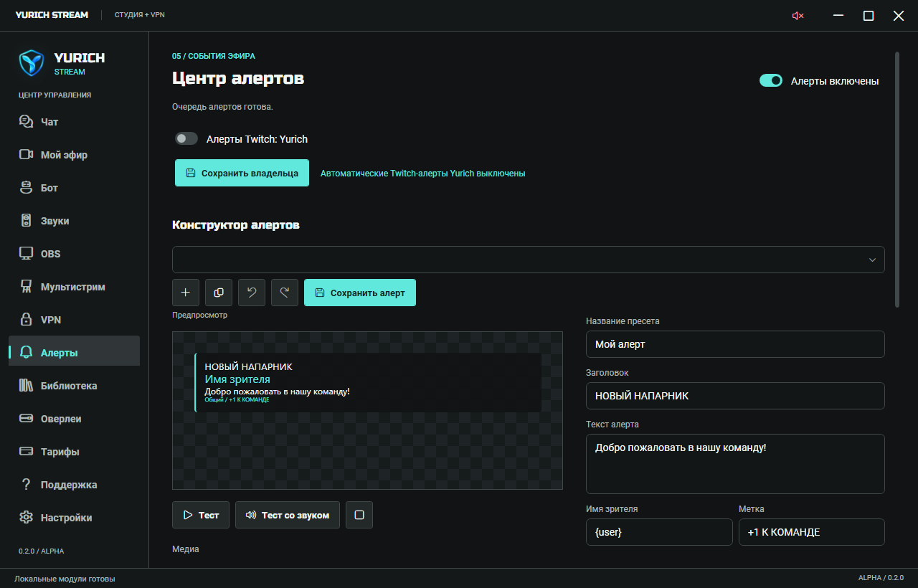Click Локальные модули готовы status text

point(65,579)
